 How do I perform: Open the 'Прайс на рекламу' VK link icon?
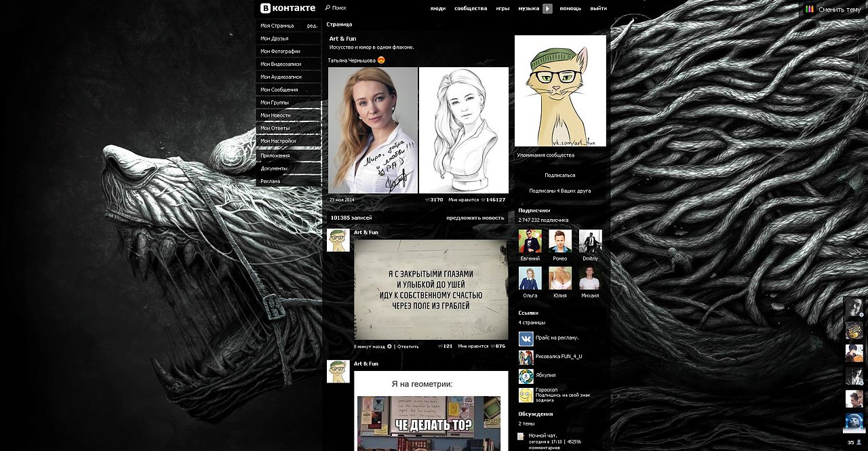click(x=526, y=339)
